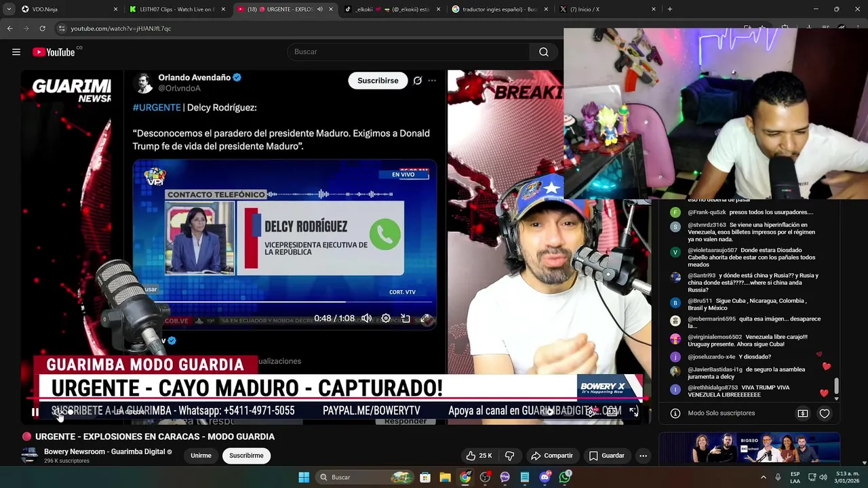Go back in browser history

[x=9, y=28]
